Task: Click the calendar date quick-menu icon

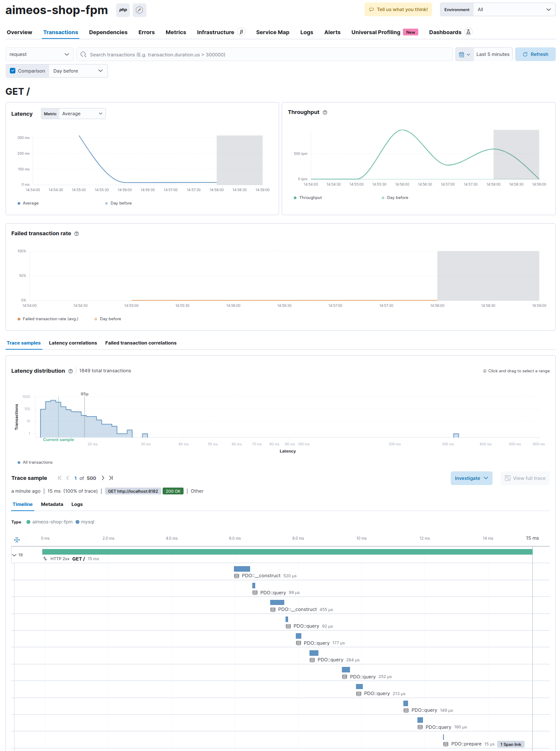Action: [x=464, y=54]
